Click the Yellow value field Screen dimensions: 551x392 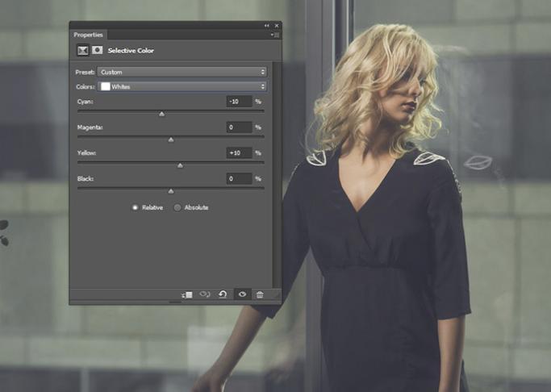239,152
